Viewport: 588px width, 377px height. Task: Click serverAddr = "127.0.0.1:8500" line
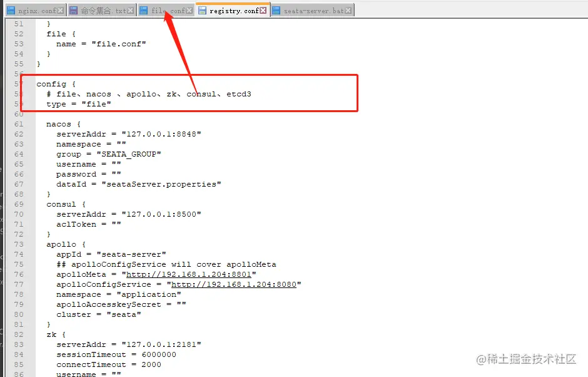[129, 214]
